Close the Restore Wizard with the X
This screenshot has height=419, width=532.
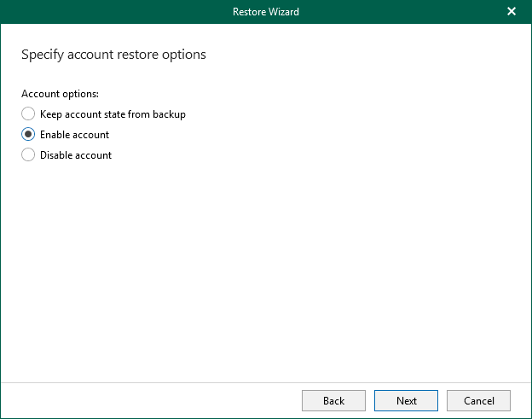click(x=512, y=12)
